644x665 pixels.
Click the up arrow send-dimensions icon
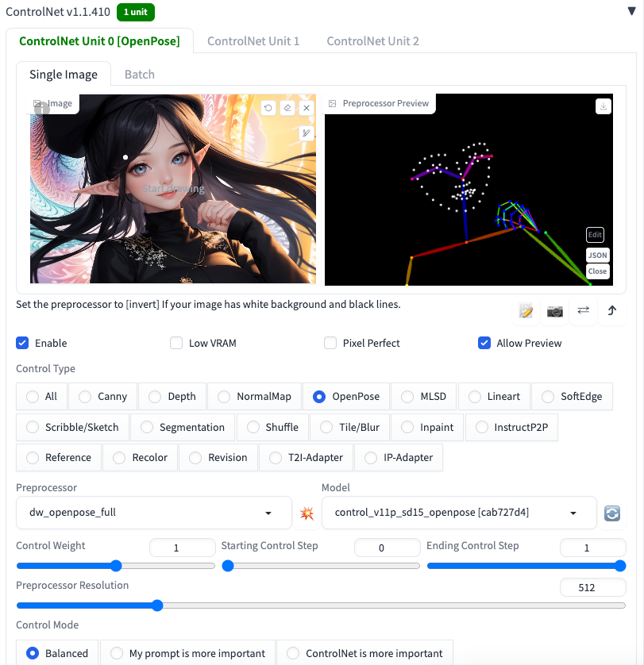[611, 311]
